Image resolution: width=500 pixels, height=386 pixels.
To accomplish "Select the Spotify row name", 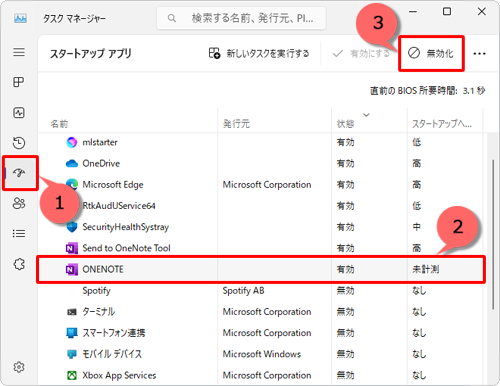I will tap(96, 291).
